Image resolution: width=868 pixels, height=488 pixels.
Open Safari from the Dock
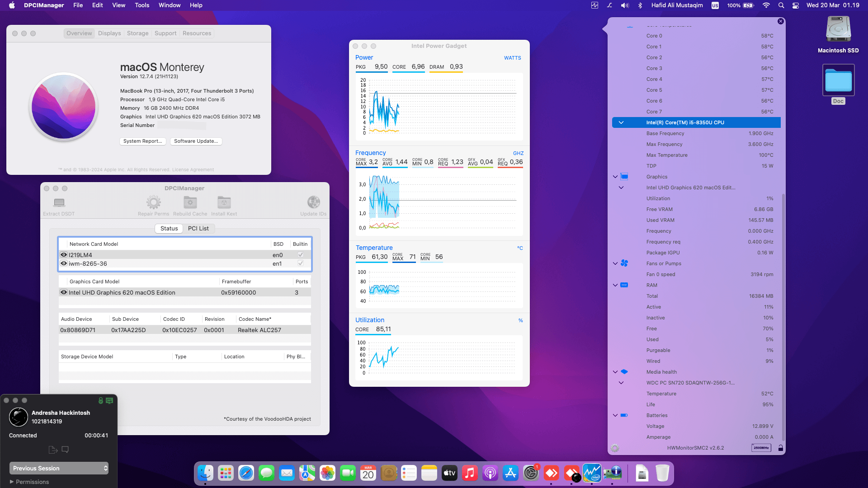[x=246, y=473]
